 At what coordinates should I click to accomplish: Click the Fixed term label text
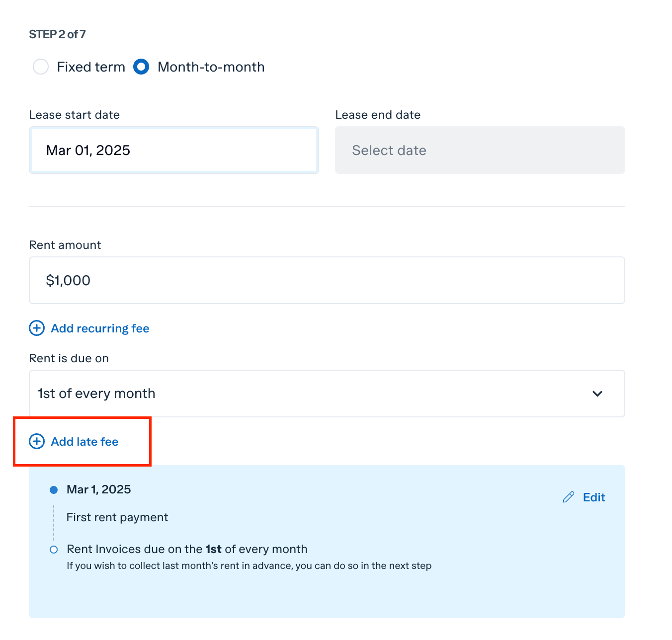click(x=91, y=67)
